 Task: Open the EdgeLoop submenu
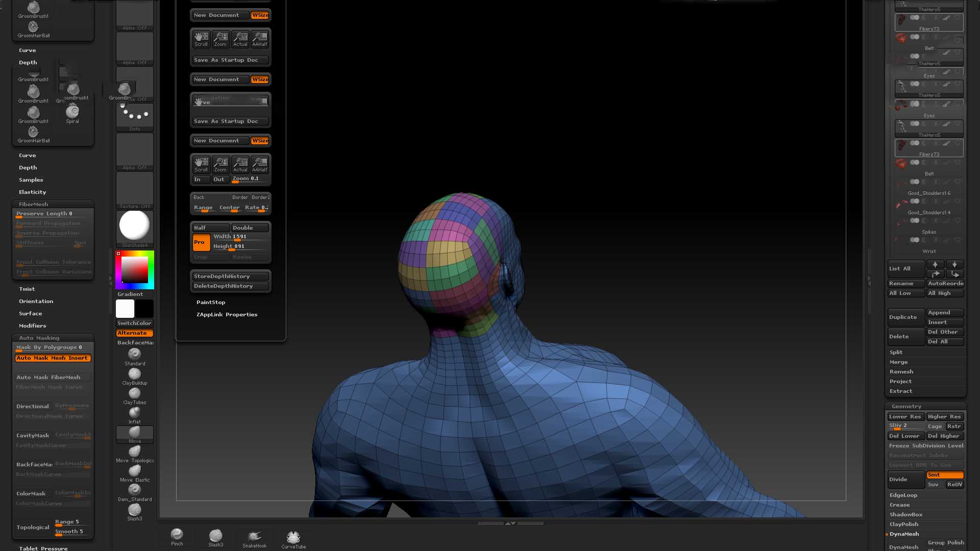[x=903, y=495]
